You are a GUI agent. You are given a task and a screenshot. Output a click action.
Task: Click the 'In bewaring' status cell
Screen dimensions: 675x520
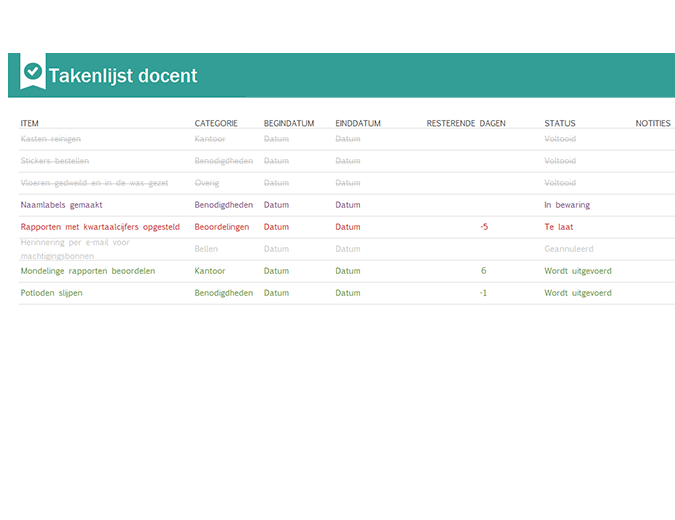tap(567, 205)
